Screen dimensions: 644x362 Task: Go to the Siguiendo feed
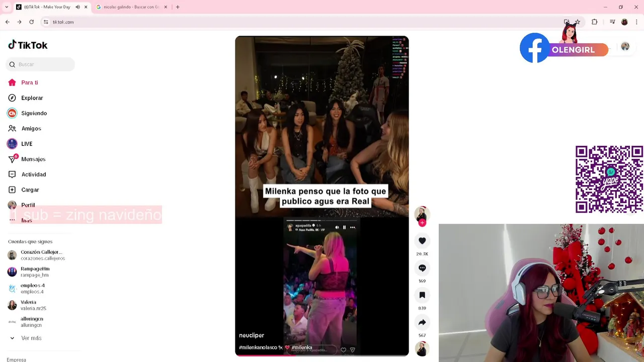coord(27,113)
